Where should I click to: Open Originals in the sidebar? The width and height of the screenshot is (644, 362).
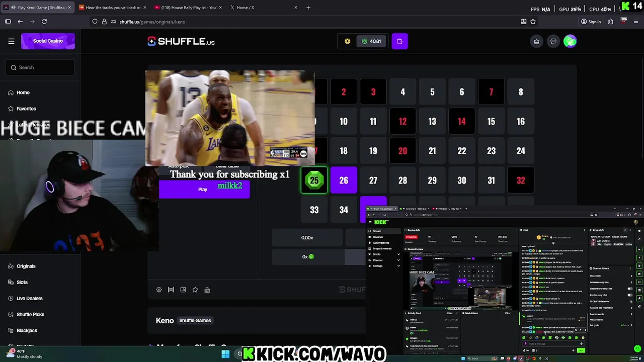(26, 266)
